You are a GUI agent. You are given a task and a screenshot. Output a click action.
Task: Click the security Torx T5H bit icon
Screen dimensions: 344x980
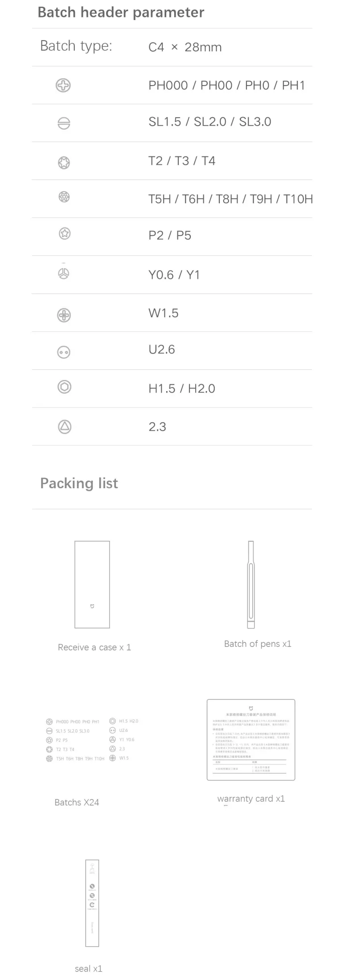click(x=64, y=197)
